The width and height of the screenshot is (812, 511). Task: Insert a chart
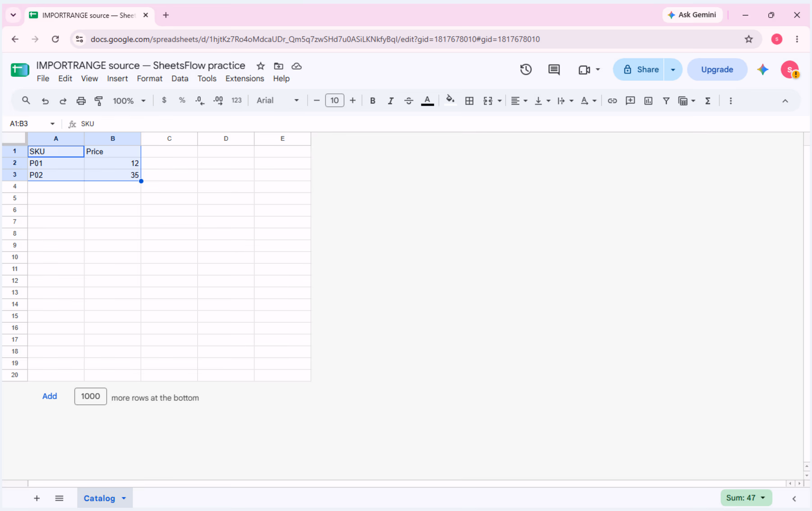648,101
